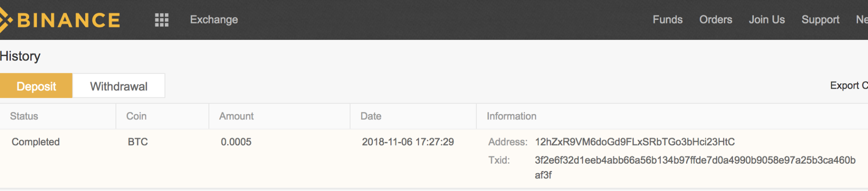
Task: Switch to the Withdrawal tab
Action: [119, 86]
